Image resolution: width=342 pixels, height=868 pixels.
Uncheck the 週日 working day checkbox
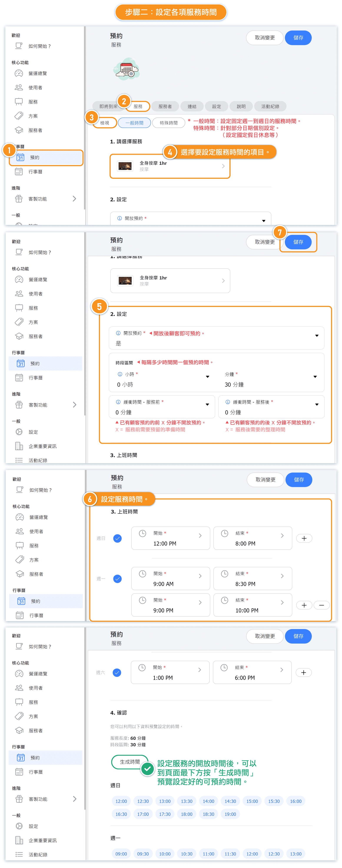coord(117,538)
